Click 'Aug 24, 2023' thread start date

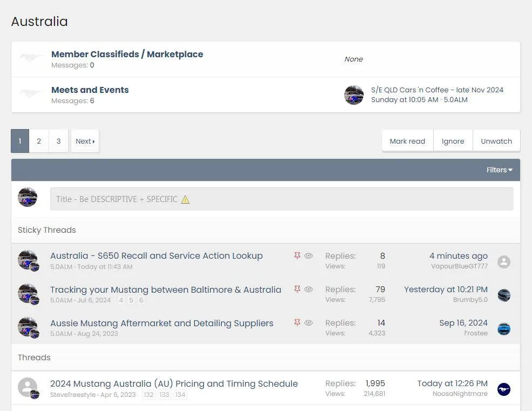97,334
